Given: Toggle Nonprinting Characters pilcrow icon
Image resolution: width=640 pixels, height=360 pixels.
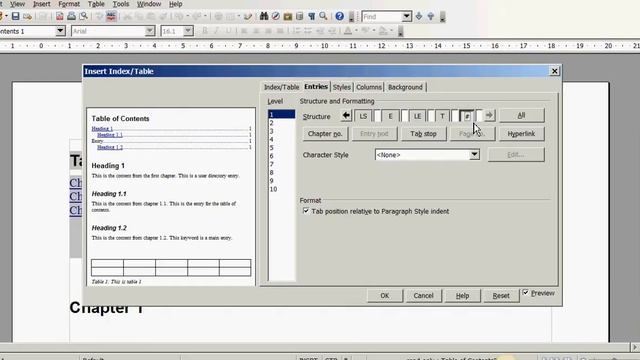Looking at the screenshot, I should pyautogui.click(x=311, y=16).
